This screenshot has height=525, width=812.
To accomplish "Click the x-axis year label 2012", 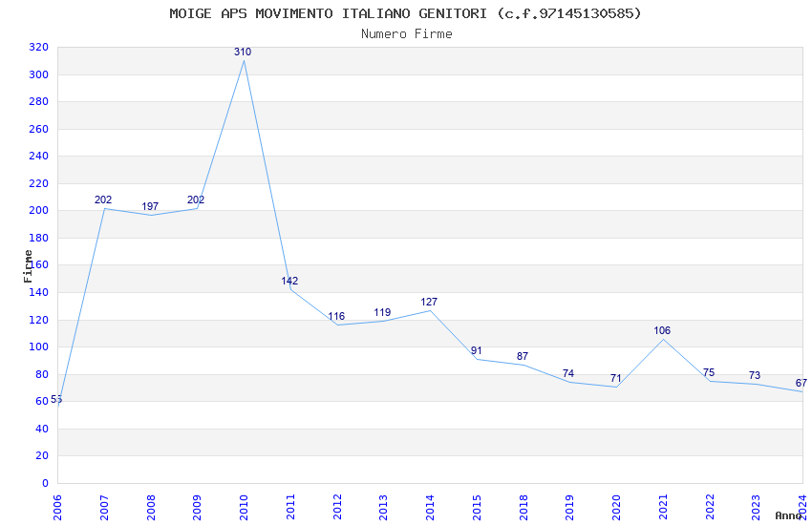I will click(x=337, y=508).
